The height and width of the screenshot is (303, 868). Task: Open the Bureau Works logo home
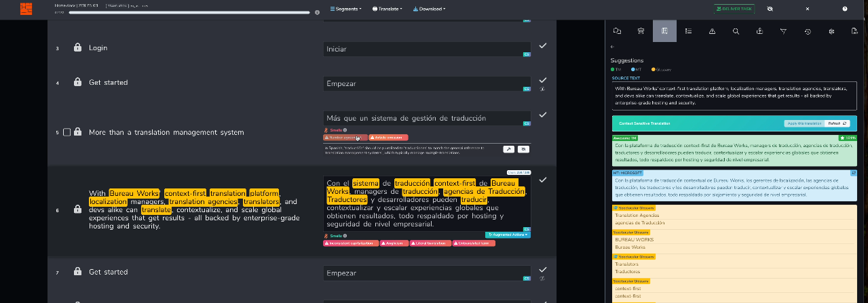26,9
